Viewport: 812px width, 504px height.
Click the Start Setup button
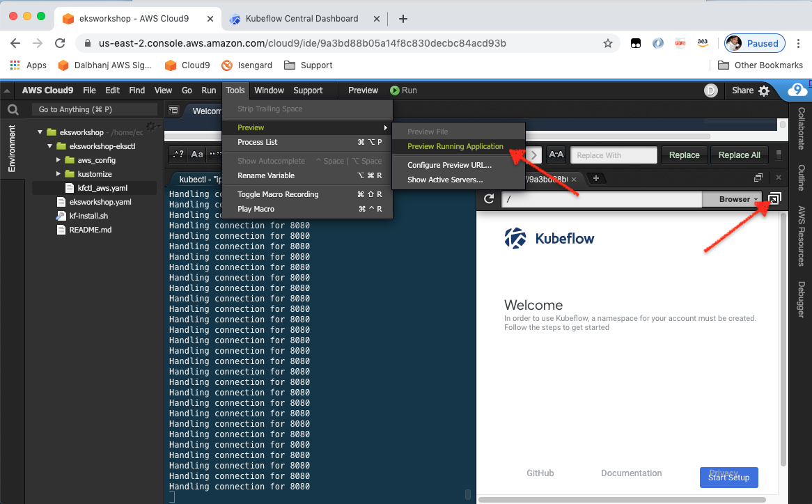pos(728,477)
